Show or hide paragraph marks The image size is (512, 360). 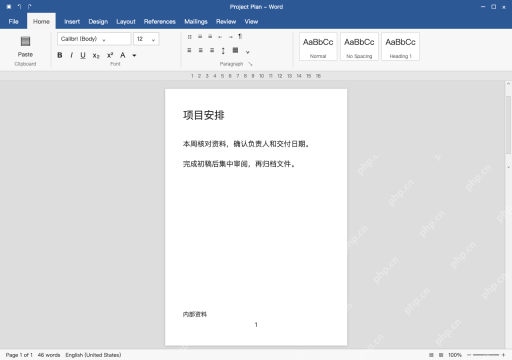point(240,36)
